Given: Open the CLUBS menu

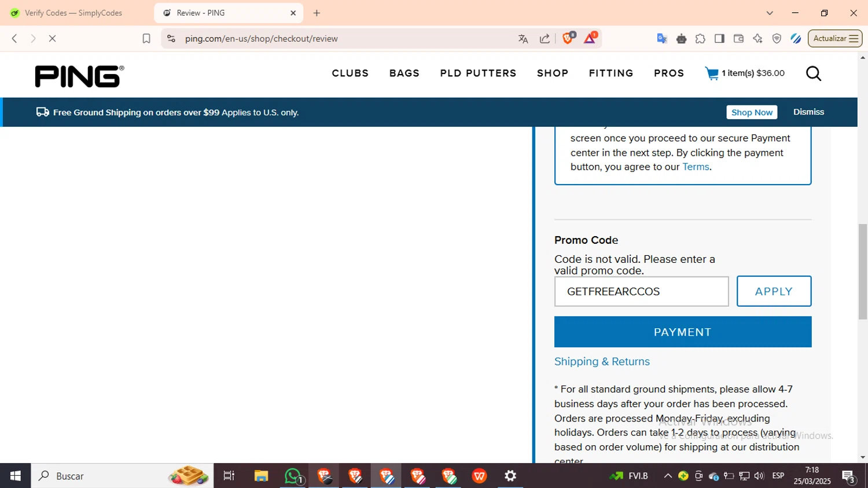Looking at the screenshot, I should 350,74.
